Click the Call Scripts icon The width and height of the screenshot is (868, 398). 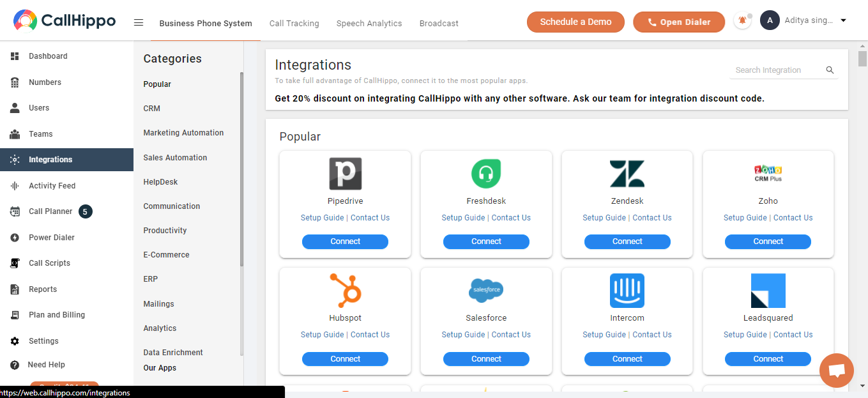click(x=15, y=263)
